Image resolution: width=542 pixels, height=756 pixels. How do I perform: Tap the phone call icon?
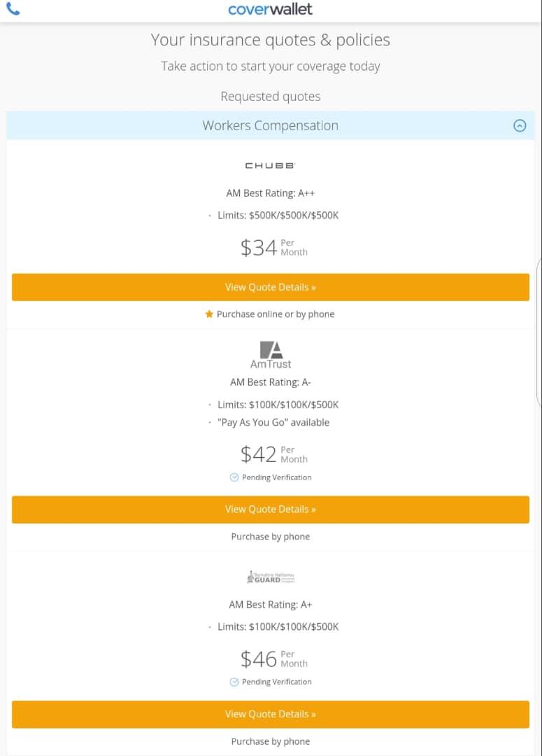[x=13, y=9]
